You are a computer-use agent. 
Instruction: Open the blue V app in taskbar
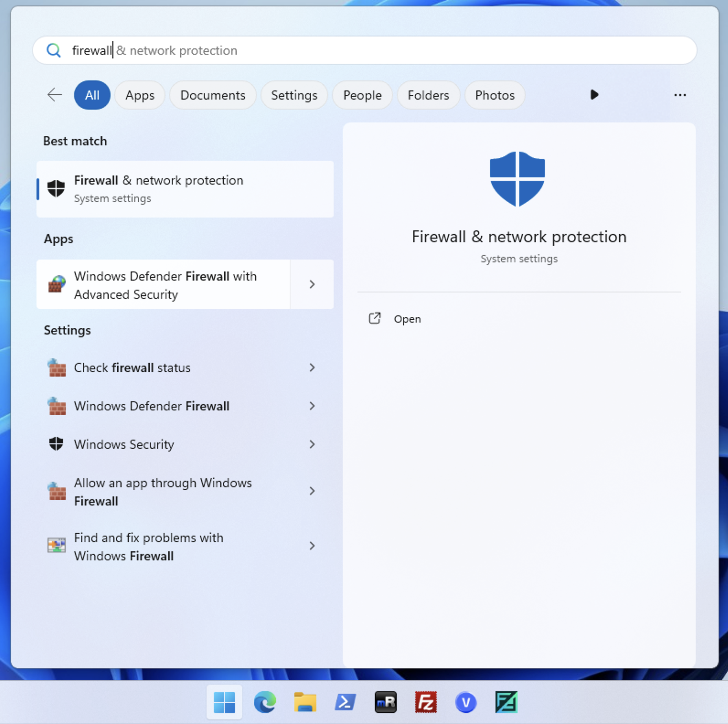tap(466, 702)
